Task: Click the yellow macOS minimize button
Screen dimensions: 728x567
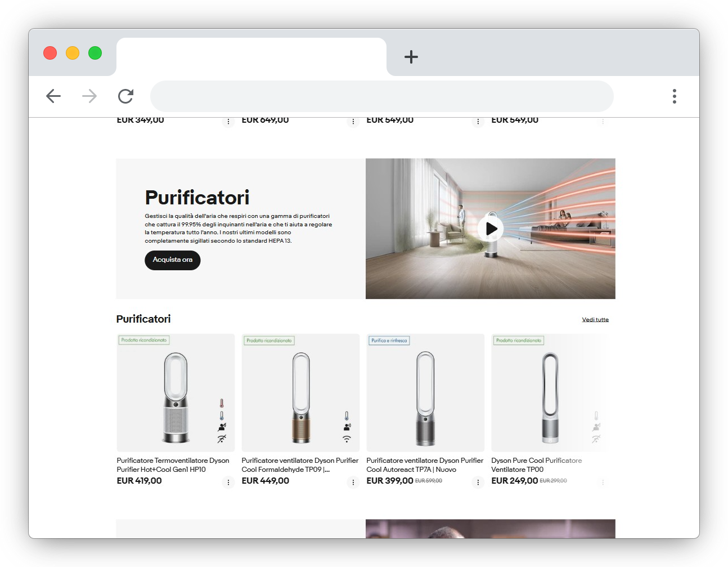Action: coord(73,53)
